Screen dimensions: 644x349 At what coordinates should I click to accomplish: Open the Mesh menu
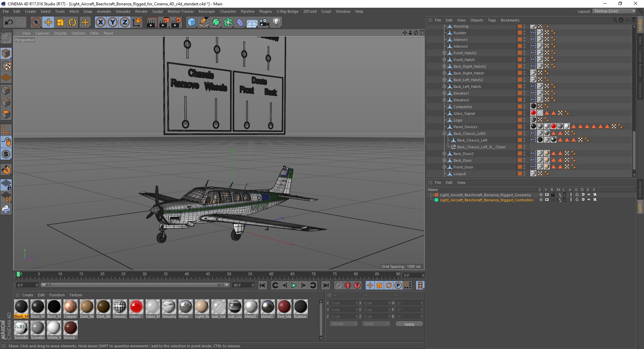[74, 11]
